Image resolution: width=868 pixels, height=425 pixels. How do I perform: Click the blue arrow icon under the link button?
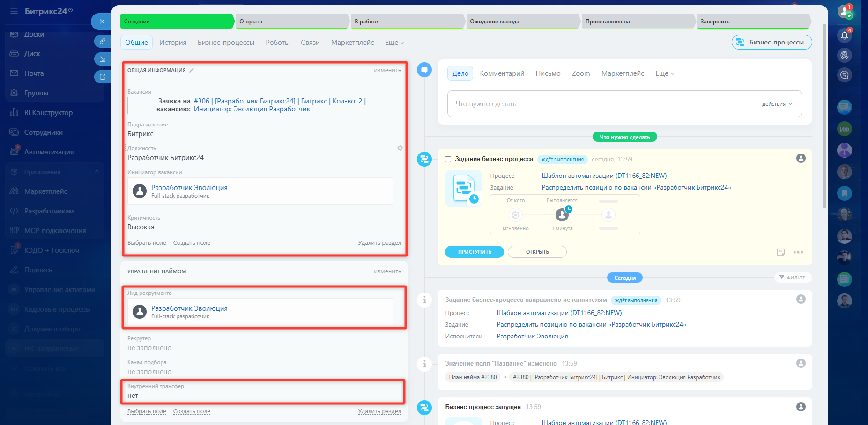pos(103,59)
